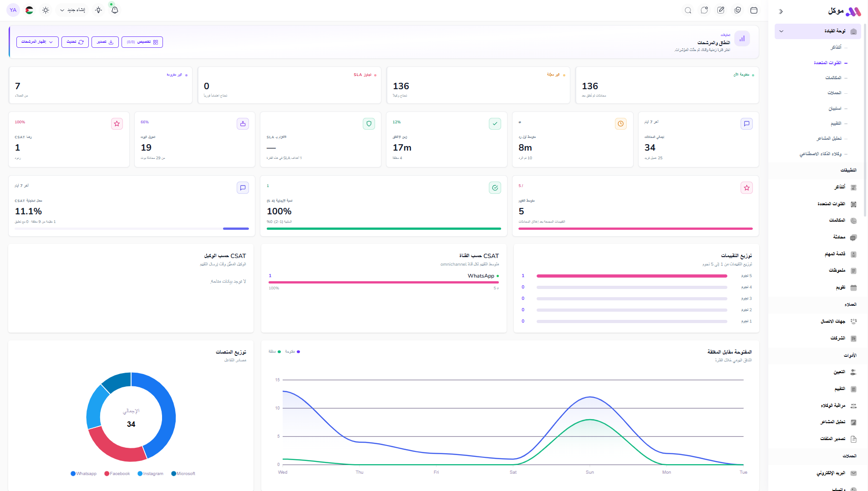Image resolution: width=868 pixels, height=491 pixels.
Task: Click the موكل logo
Action: tap(844, 11)
